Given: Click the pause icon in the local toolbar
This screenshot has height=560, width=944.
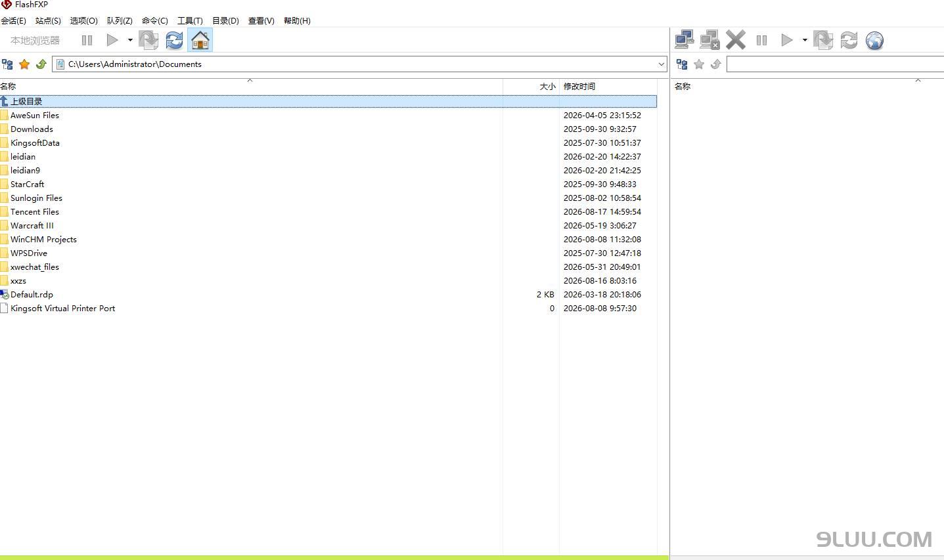Looking at the screenshot, I should [87, 41].
